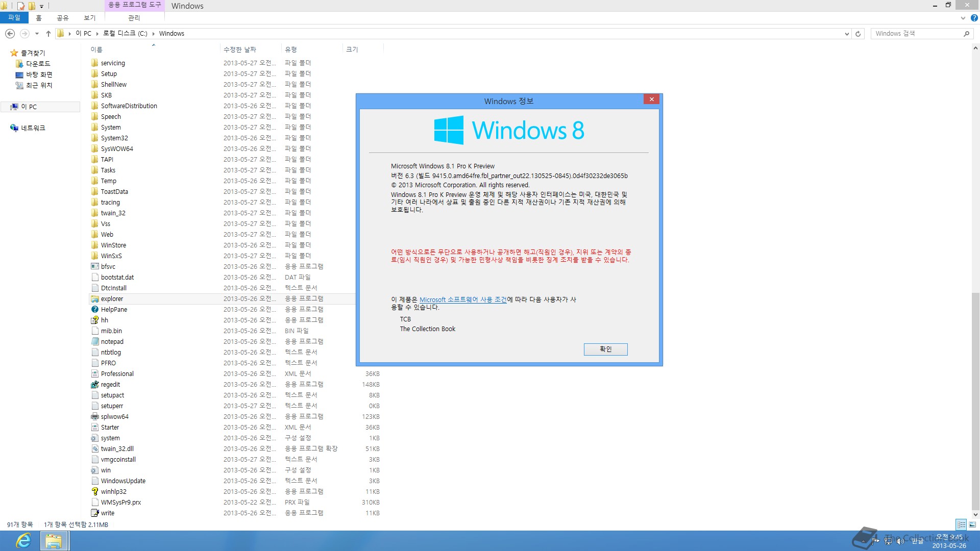Select the hh application icon
The image size is (980, 551).
coord(94,320)
